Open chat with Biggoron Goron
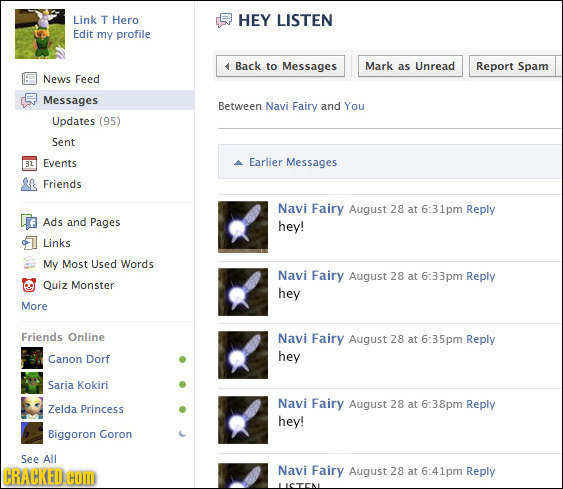Viewport: 563px width, 489px height. 90,434
